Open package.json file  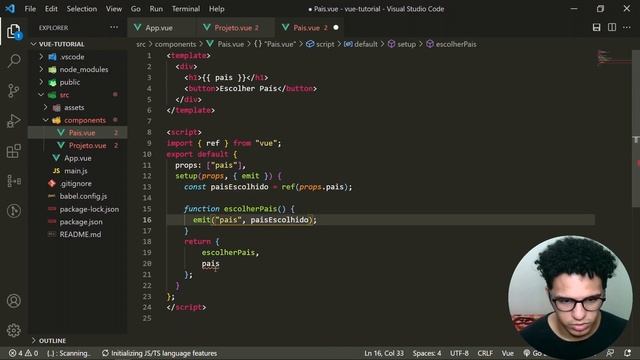pos(78,222)
